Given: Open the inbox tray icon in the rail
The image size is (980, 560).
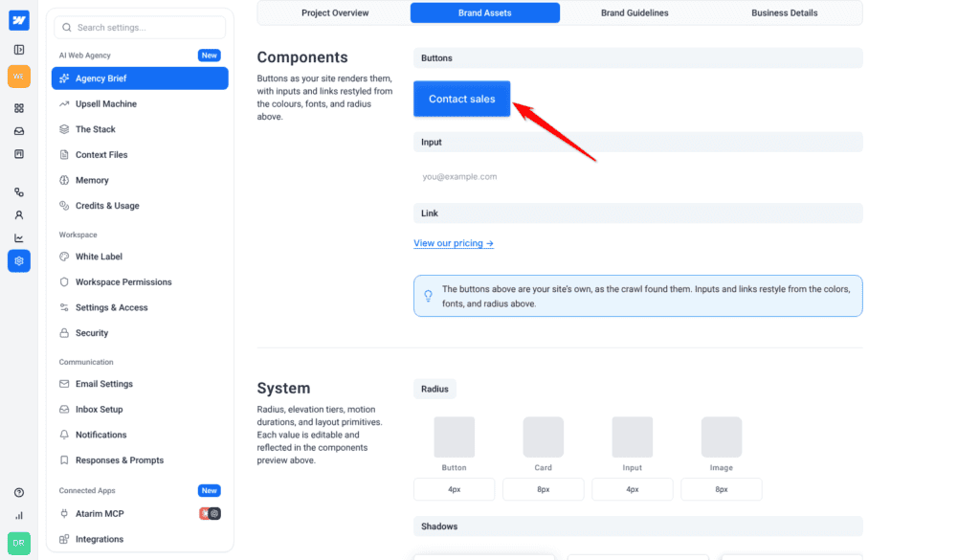Looking at the screenshot, I should pyautogui.click(x=19, y=131).
